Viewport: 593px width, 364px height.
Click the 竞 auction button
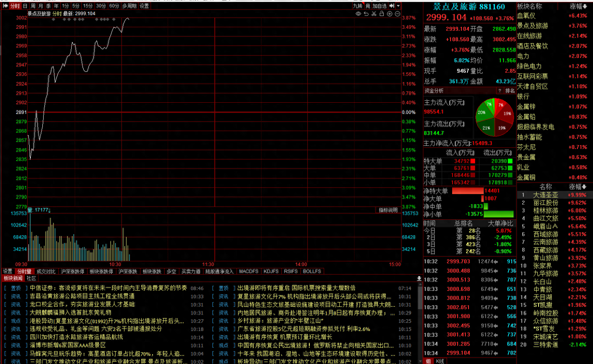(368, 6)
